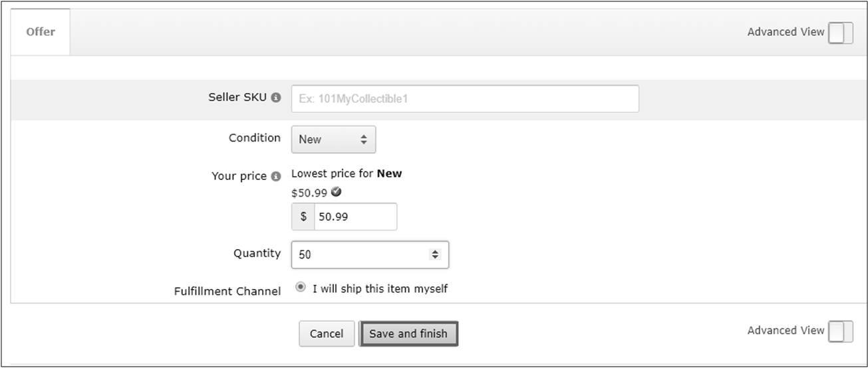868x368 pixels.
Task: Click the checkmark icon beside $50.99
Action: [x=337, y=192]
